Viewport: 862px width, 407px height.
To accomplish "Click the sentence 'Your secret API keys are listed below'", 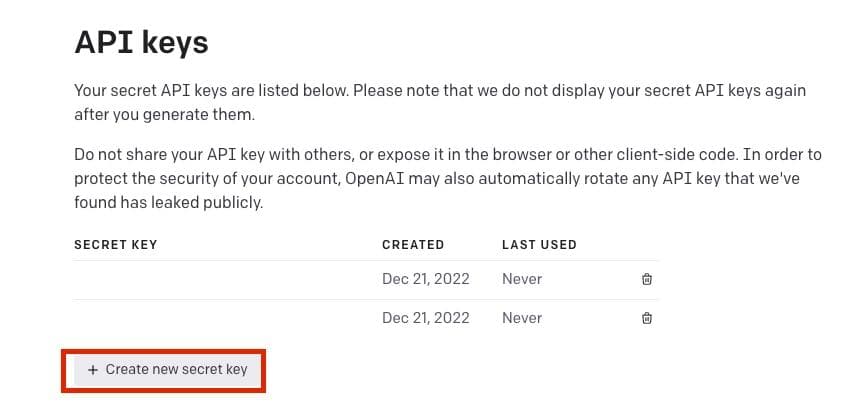I will [x=210, y=91].
